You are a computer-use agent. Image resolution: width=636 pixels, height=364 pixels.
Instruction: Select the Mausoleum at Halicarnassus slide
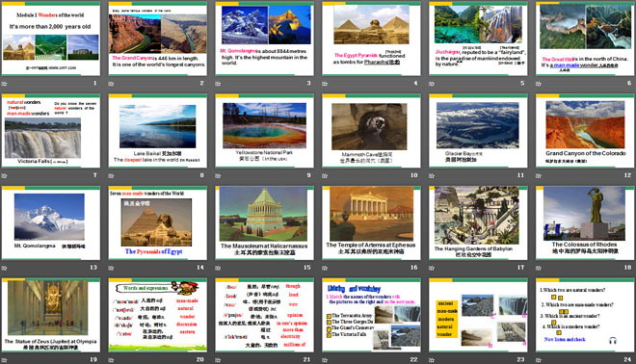point(264,222)
